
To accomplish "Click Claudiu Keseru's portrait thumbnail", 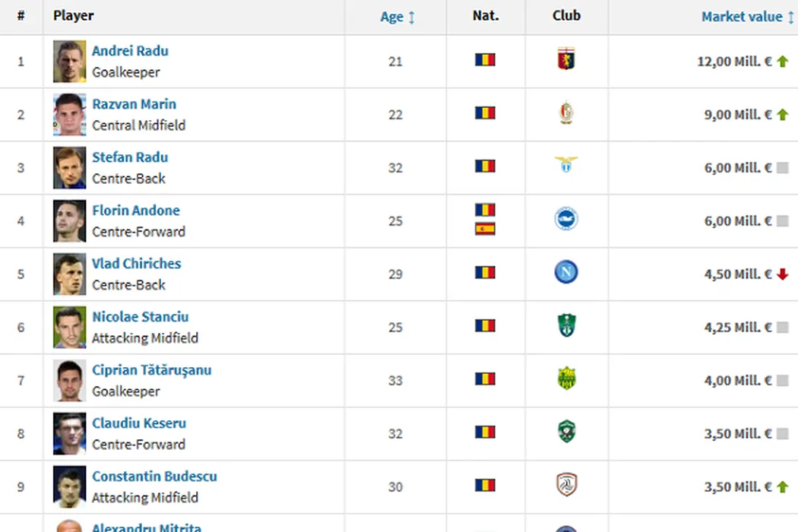I will [69, 434].
